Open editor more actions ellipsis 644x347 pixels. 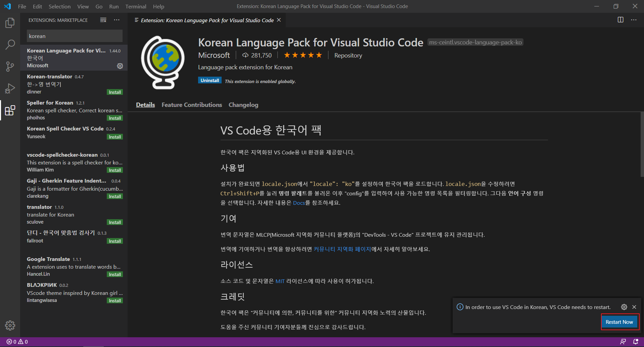634,20
